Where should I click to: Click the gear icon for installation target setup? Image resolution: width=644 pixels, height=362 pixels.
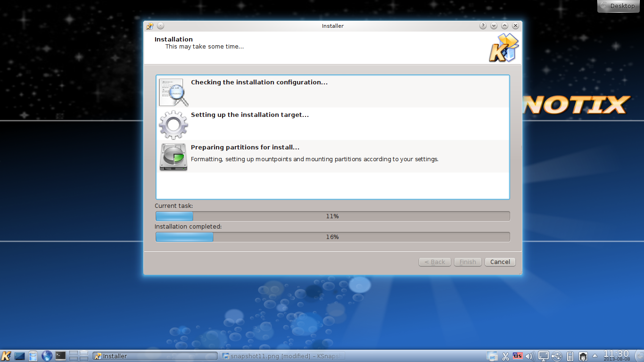point(173,124)
